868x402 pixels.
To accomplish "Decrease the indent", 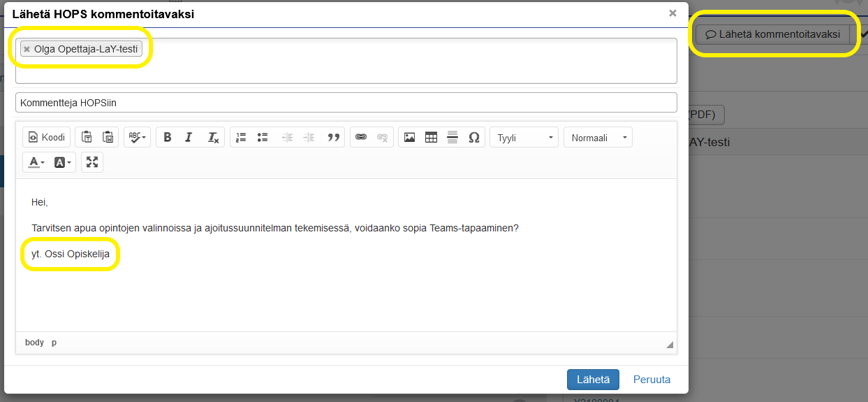I will 287,137.
